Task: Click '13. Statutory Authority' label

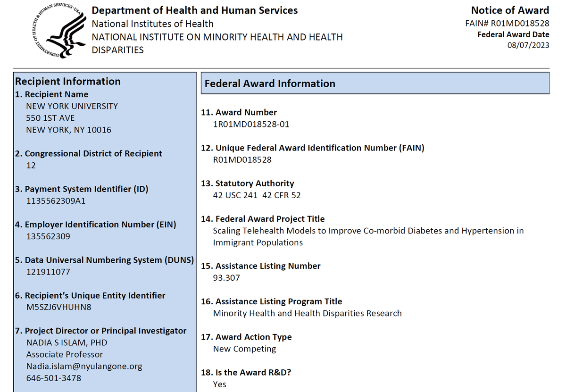Action: pyautogui.click(x=248, y=183)
